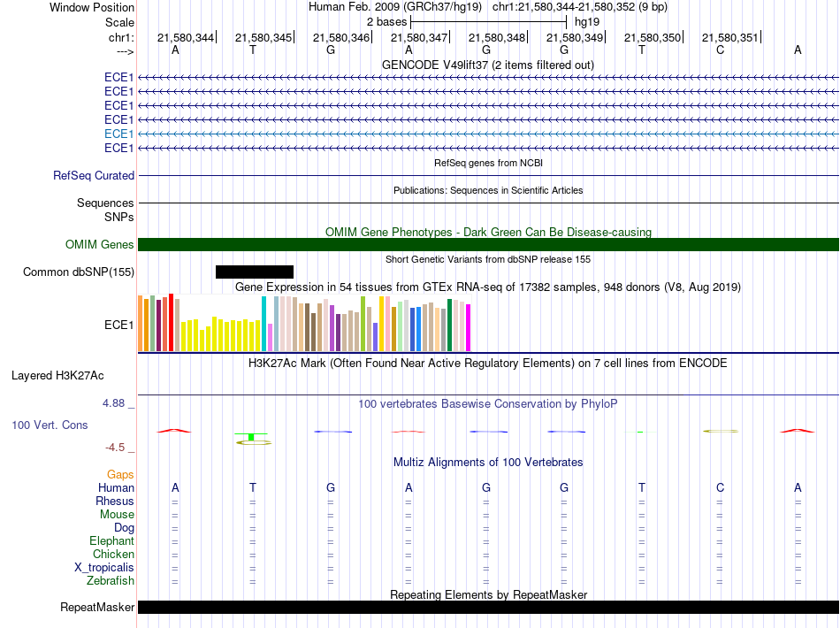Click the black RepeatMasker element bar
The image size is (840, 628).
click(x=488, y=607)
